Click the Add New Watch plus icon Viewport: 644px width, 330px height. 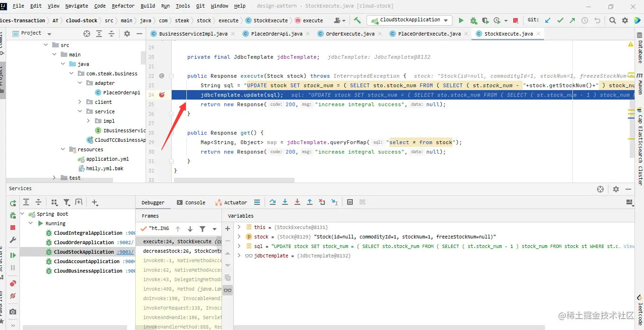228,229
